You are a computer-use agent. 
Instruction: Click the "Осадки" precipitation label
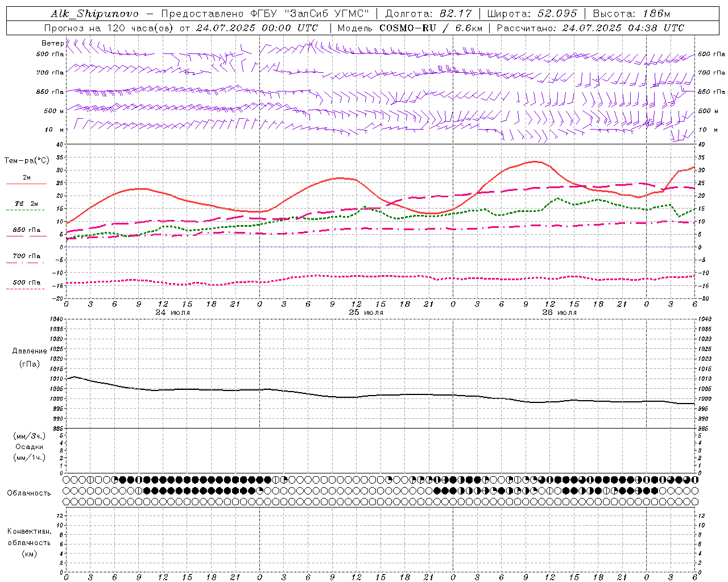click(30, 447)
